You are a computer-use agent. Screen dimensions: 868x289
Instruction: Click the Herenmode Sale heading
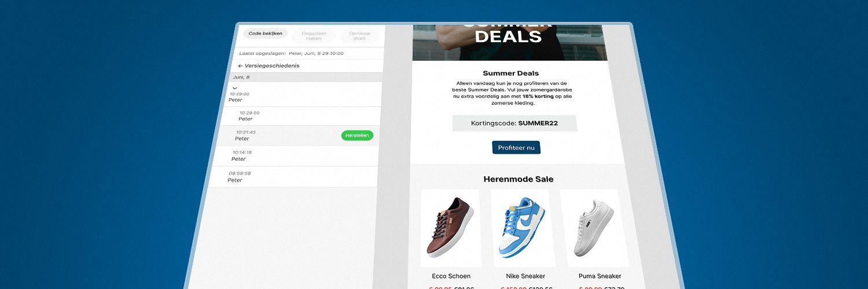[x=518, y=179]
